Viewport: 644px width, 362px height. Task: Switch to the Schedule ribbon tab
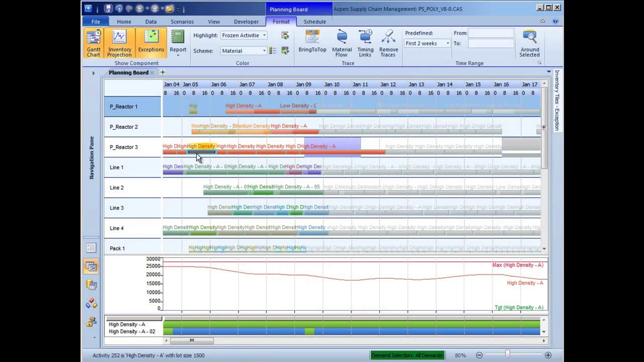(315, 22)
